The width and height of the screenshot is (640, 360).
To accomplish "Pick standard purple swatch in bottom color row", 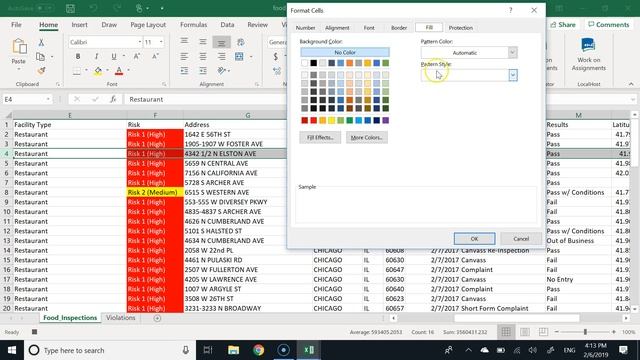I will (385, 120).
